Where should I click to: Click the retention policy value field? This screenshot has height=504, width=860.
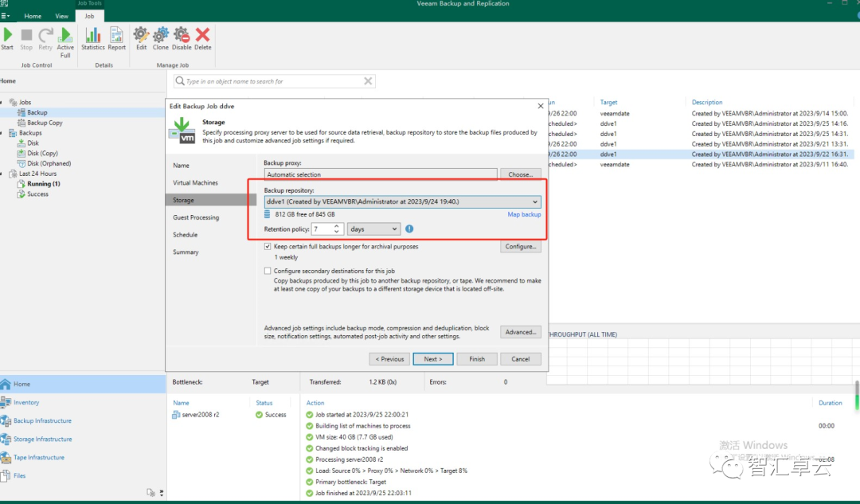coord(322,229)
